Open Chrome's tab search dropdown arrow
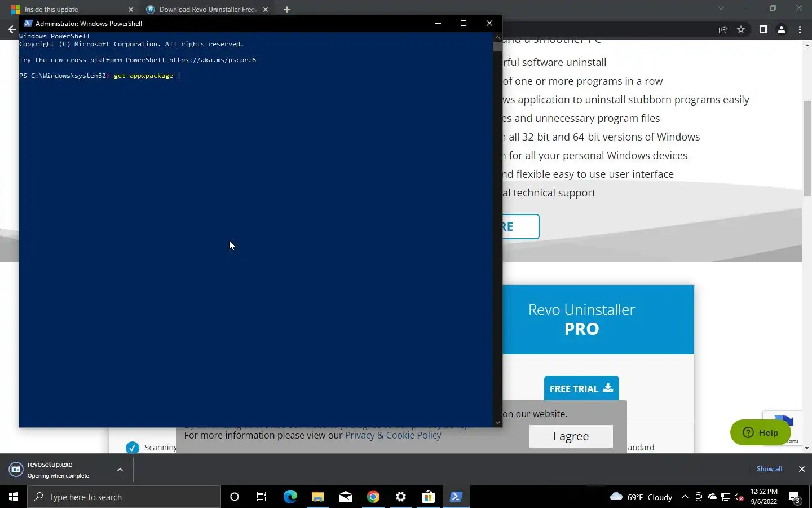 721,8
